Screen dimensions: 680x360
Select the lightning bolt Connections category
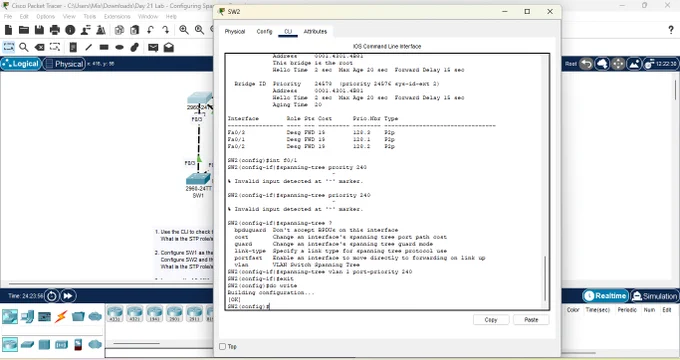[x=61, y=317]
